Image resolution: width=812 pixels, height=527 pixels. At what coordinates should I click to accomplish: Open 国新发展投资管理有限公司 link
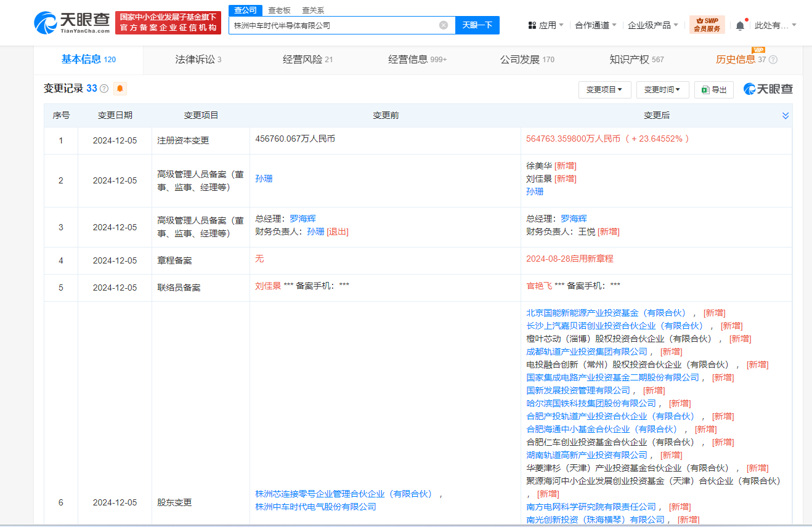578,390
